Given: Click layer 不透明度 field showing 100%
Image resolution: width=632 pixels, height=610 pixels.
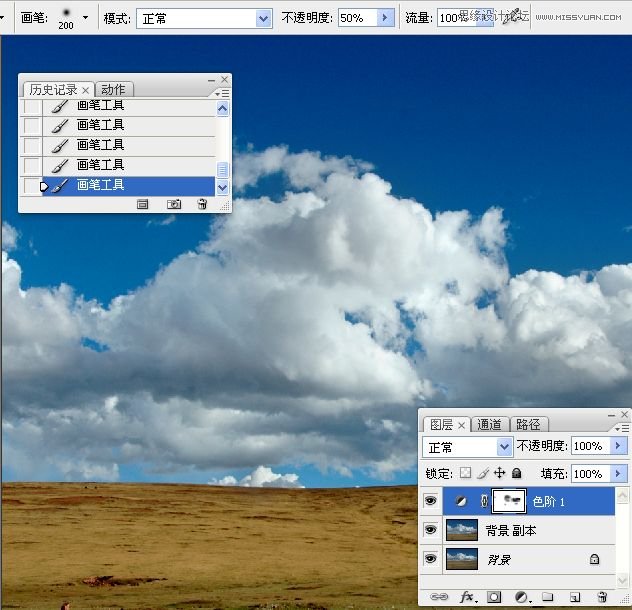Looking at the screenshot, I should point(591,446).
